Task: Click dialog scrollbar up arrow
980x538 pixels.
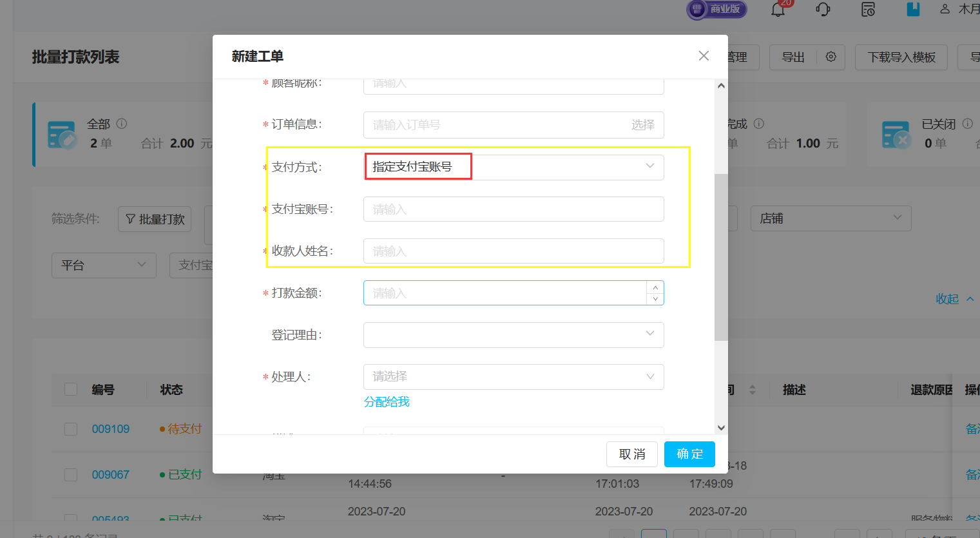Action: (x=721, y=86)
